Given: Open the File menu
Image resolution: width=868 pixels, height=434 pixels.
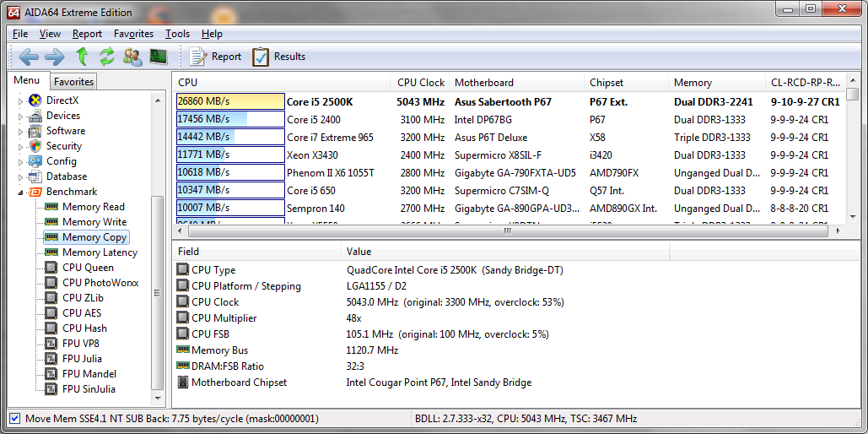Looking at the screenshot, I should 20,34.
